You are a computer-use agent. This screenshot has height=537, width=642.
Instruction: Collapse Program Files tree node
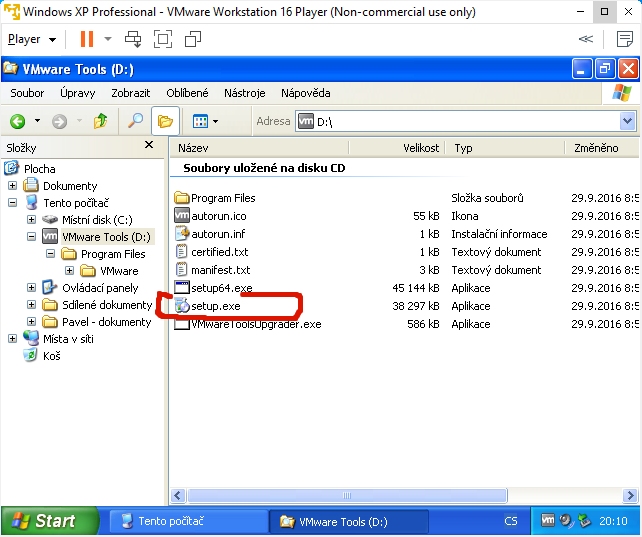50,253
